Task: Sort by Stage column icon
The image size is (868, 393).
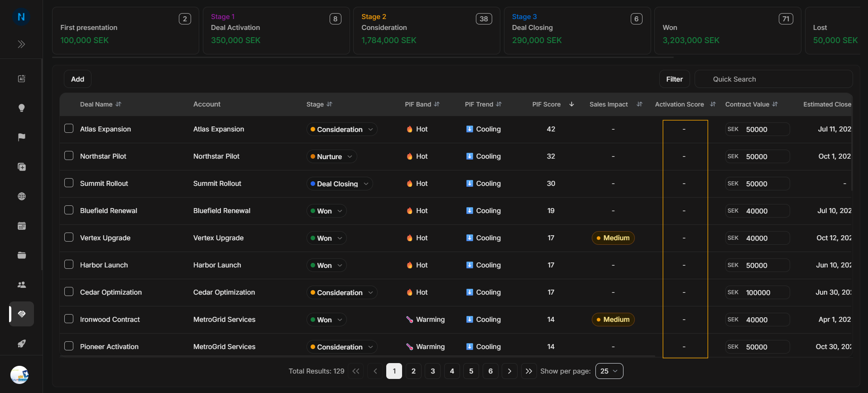Action: [x=329, y=104]
